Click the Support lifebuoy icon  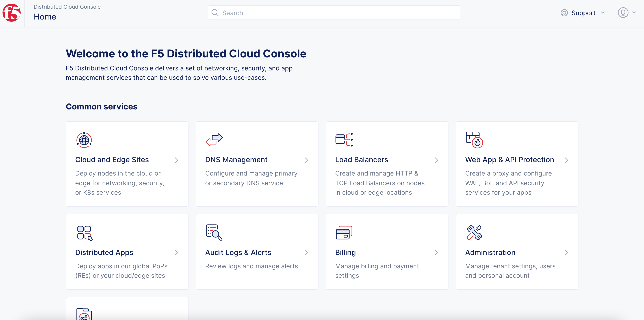[x=564, y=13]
